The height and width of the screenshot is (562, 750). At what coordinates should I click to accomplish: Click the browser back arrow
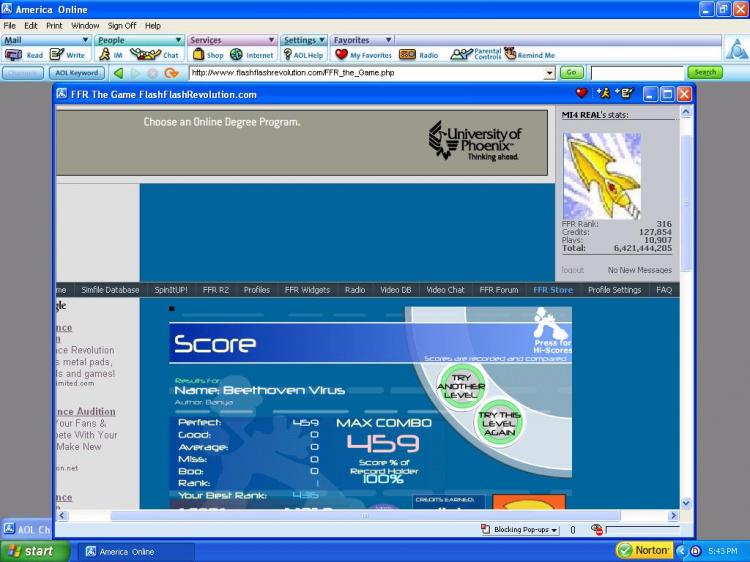coord(119,73)
